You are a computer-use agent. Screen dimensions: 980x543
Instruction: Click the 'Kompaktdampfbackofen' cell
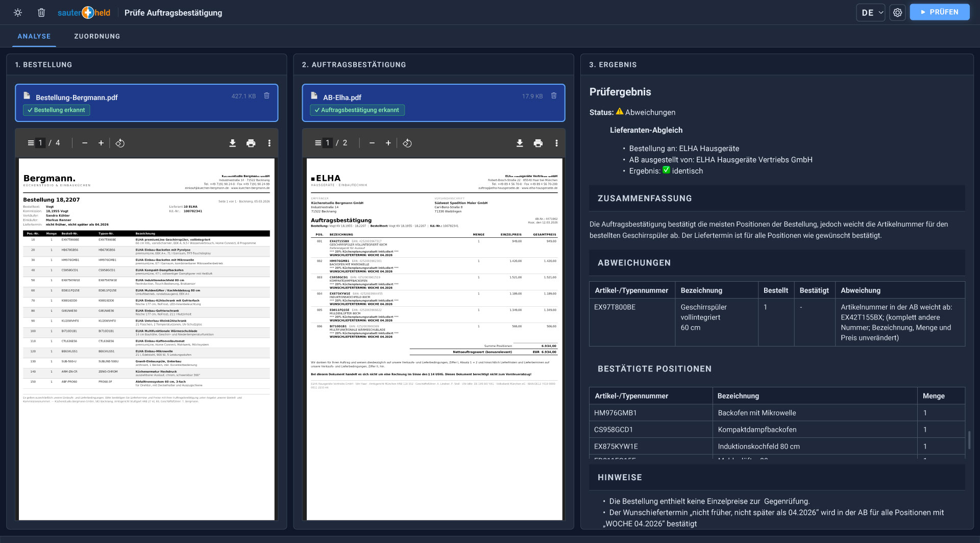(815, 430)
